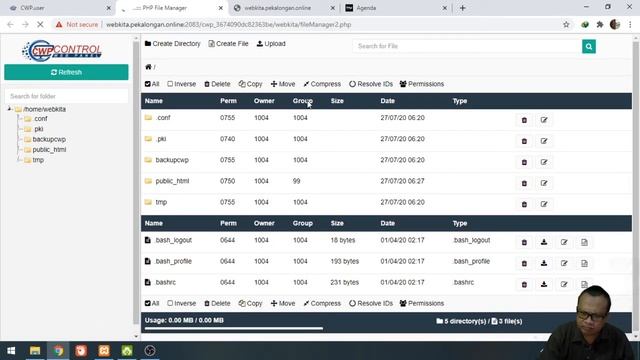Click top Compress action

(322, 84)
